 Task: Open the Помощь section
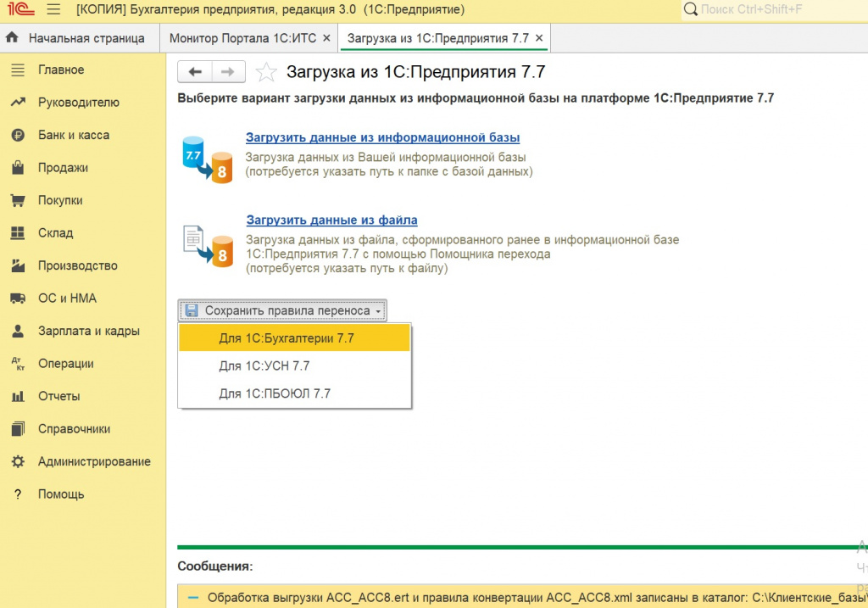click(x=61, y=494)
